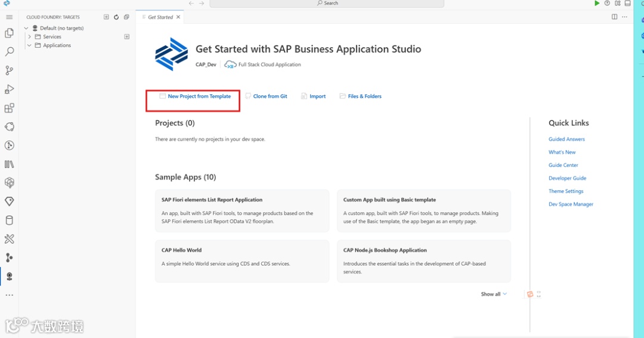Select the Services tree label

(x=52, y=36)
